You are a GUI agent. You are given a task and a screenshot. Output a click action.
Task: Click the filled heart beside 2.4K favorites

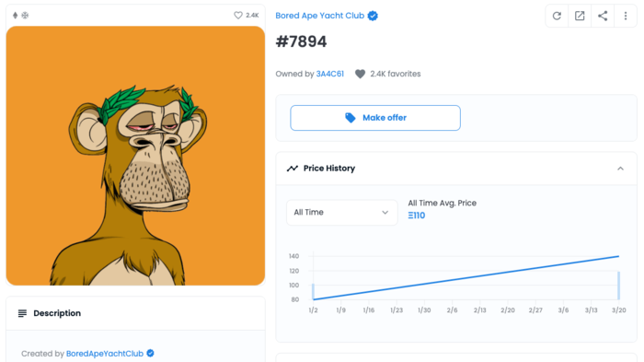pyautogui.click(x=361, y=74)
